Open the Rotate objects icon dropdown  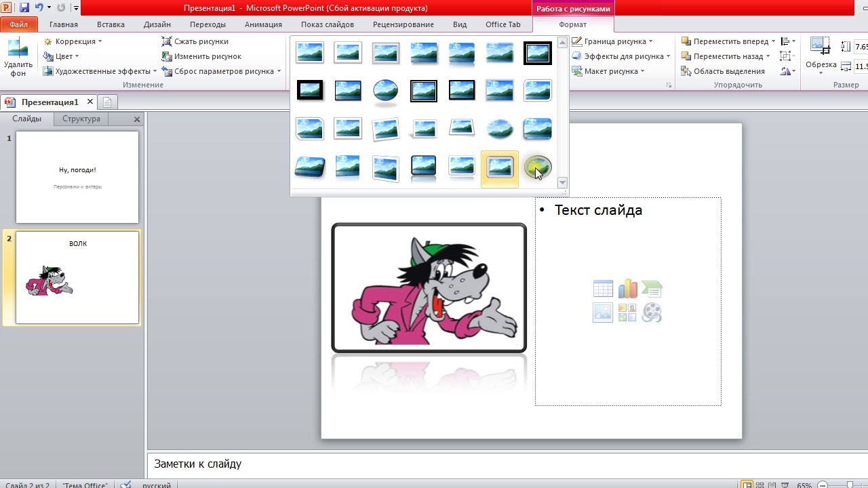[x=789, y=71]
